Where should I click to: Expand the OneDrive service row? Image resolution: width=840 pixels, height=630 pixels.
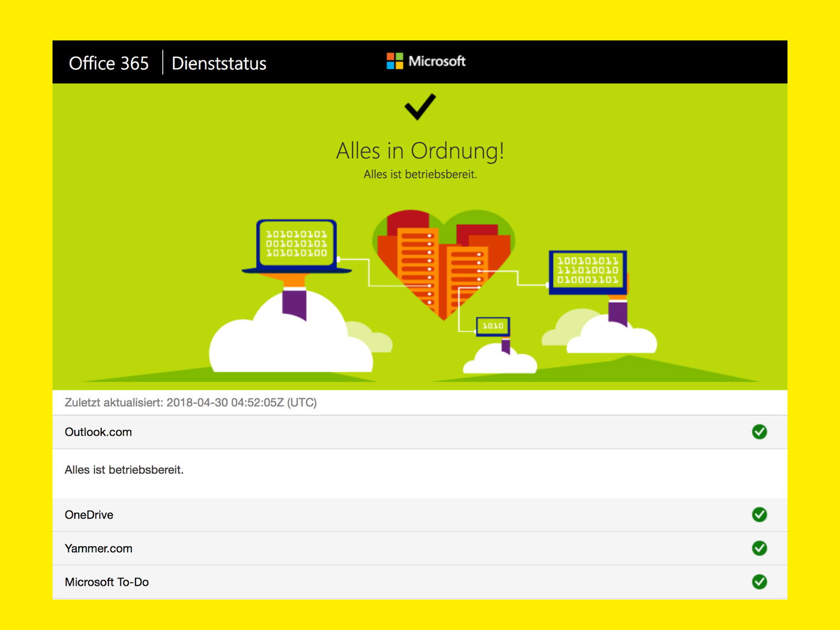[x=420, y=514]
